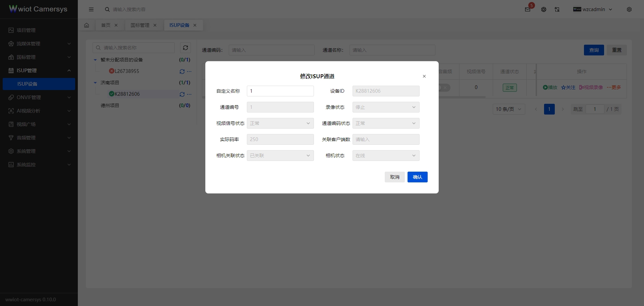Open the 相机状态 dropdown showing 在线
The width and height of the screenshot is (644, 306).
click(x=386, y=155)
